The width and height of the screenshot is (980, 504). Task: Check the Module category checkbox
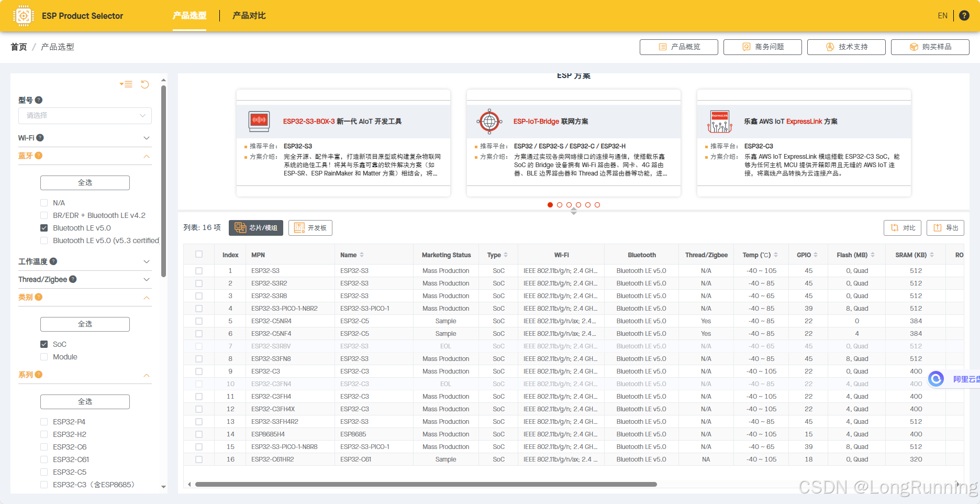tap(44, 357)
